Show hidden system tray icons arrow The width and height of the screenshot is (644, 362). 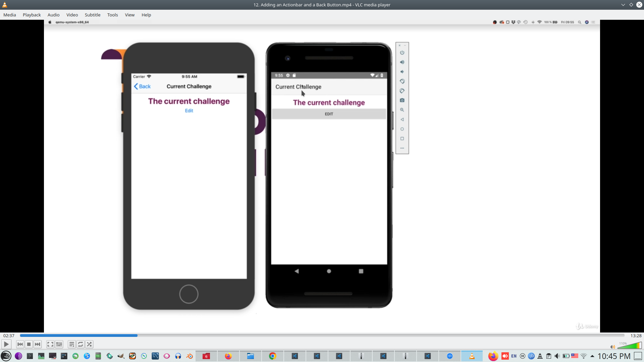[592, 356]
